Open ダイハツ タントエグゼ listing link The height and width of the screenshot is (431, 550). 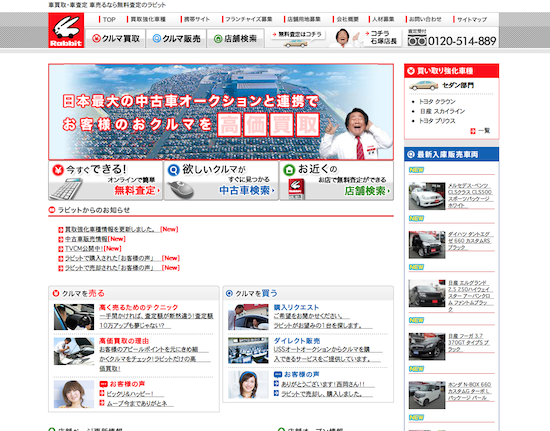click(x=469, y=241)
